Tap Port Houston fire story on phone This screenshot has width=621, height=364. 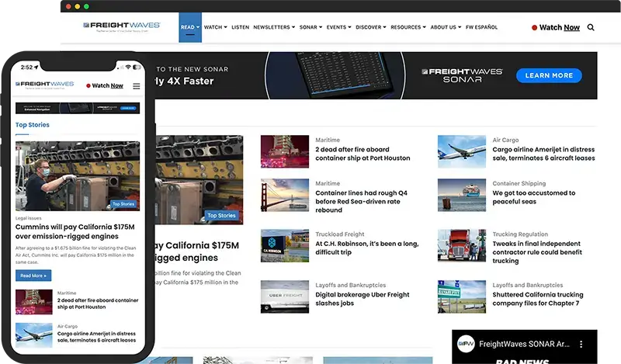coord(98,303)
